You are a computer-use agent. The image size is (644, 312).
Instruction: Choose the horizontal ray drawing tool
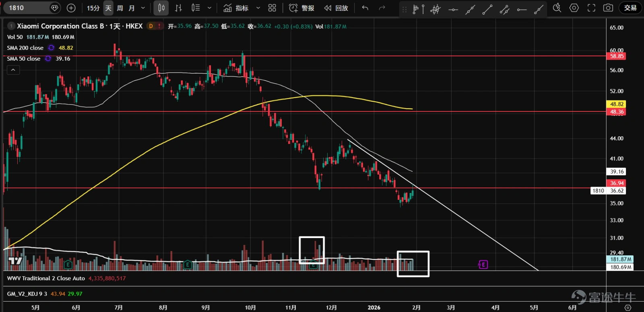pyautogui.click(x=522, y=9)
